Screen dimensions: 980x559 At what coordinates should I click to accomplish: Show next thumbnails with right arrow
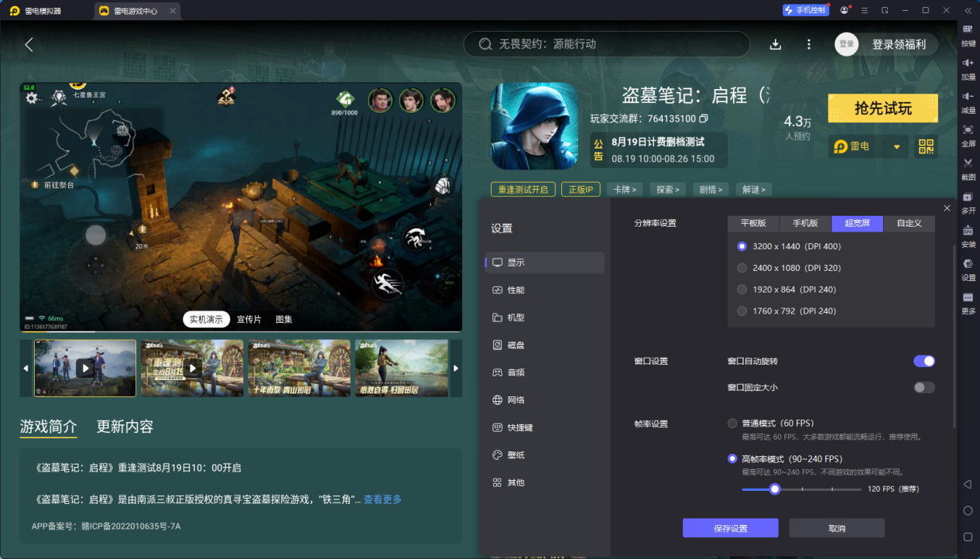point(456,369)
